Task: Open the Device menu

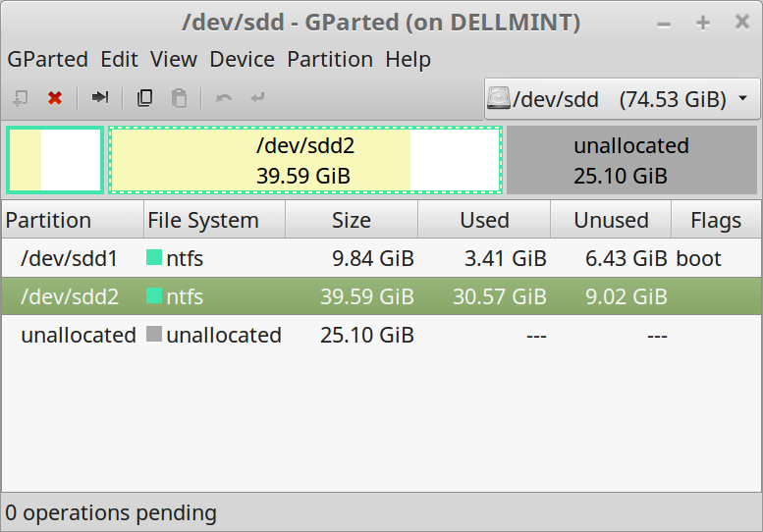Action: (x=242, y=60)
